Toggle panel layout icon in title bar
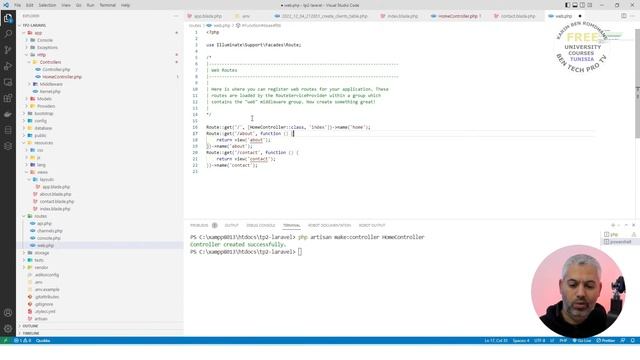This screenshot has height=360, width=640. (x=575, y=5)
